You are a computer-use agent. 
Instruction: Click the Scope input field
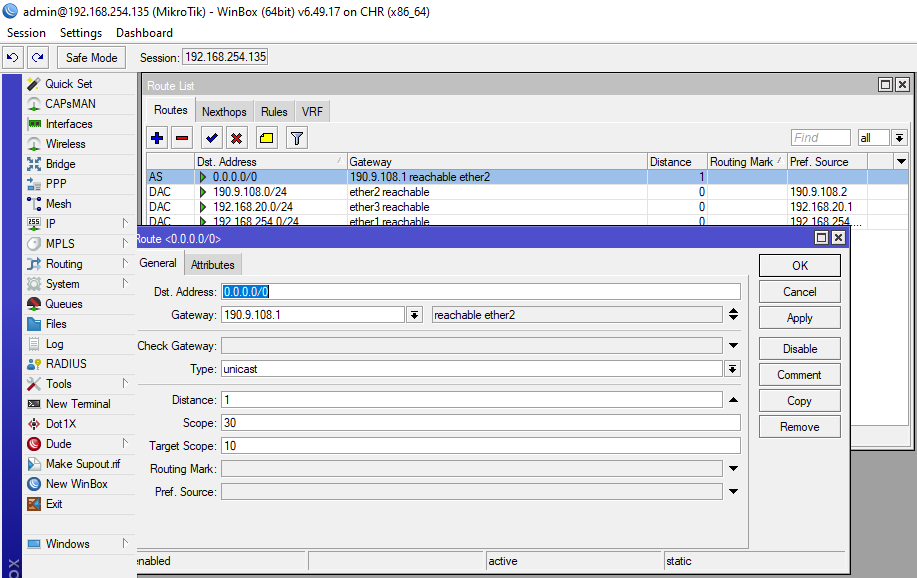481,423
